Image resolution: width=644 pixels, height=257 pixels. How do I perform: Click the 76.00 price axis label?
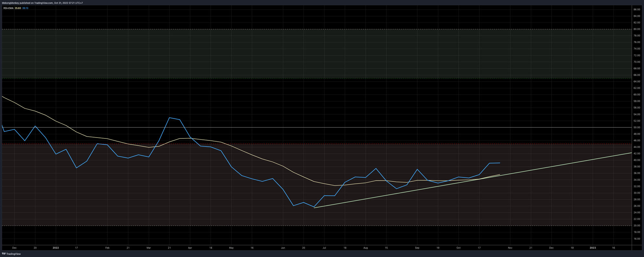coord(637,42)
